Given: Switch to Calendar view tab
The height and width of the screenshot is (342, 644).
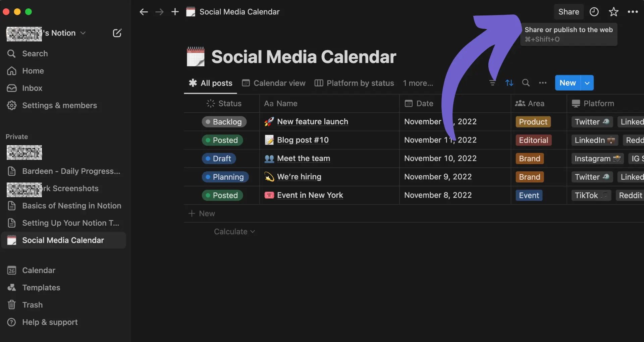Looking at the screenshot, I should point(274,83).
